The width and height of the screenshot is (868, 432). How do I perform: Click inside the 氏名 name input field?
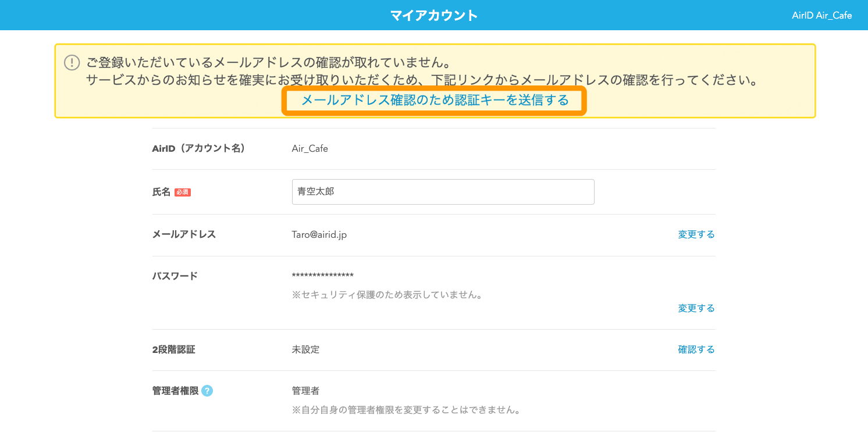point(443,191)
